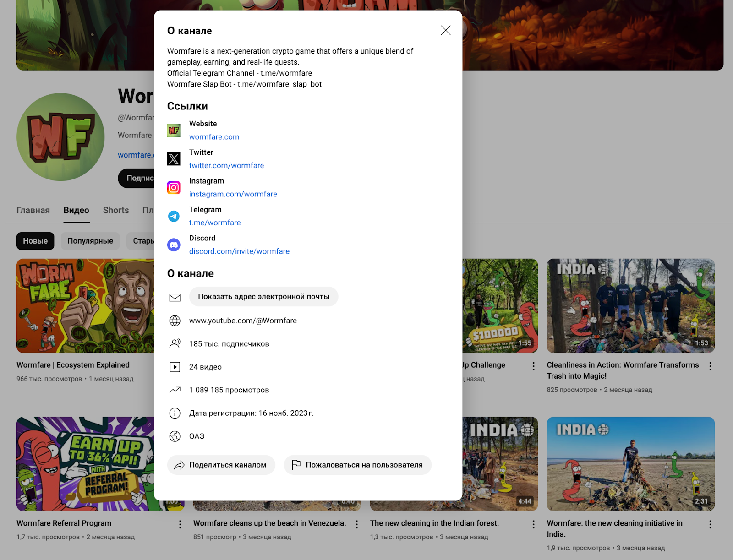Click the globe icon beside channel URL
The image size is (733, 560).
tap(175, 321)
